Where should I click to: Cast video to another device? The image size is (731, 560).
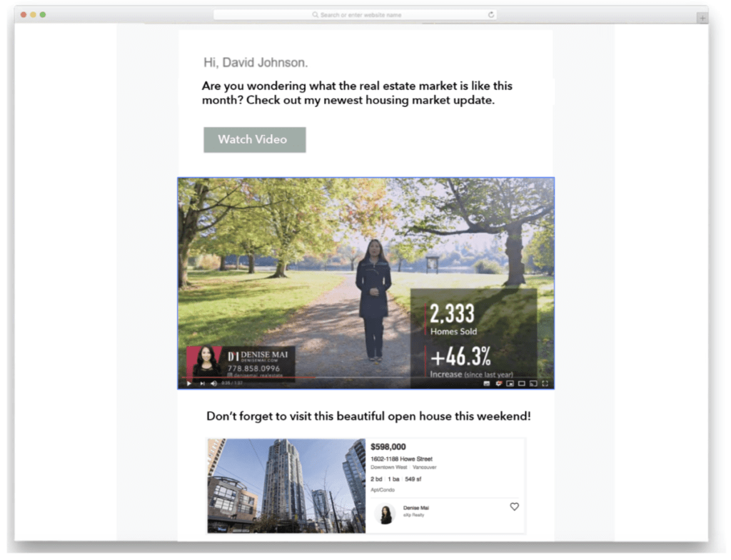[x=533, y=384]
